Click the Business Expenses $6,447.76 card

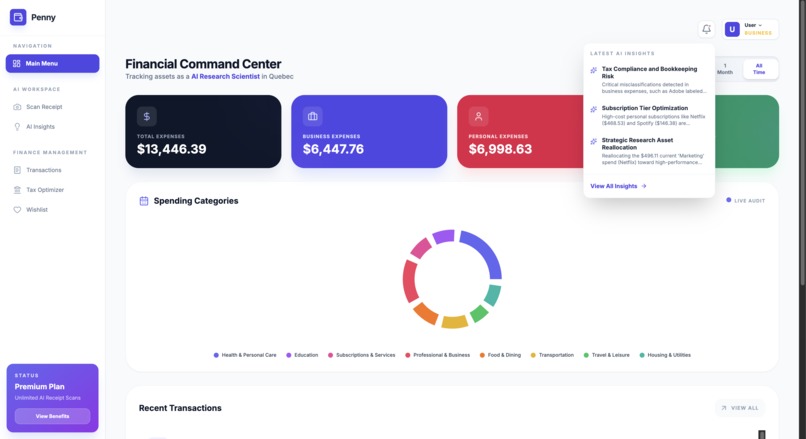point(369,131)
